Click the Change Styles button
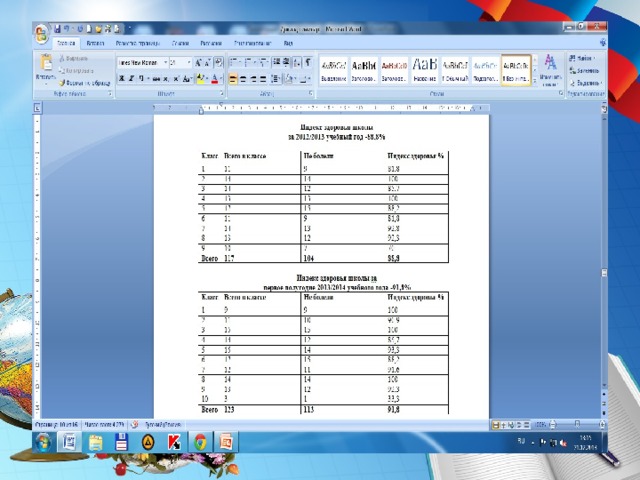 [551, 70]
